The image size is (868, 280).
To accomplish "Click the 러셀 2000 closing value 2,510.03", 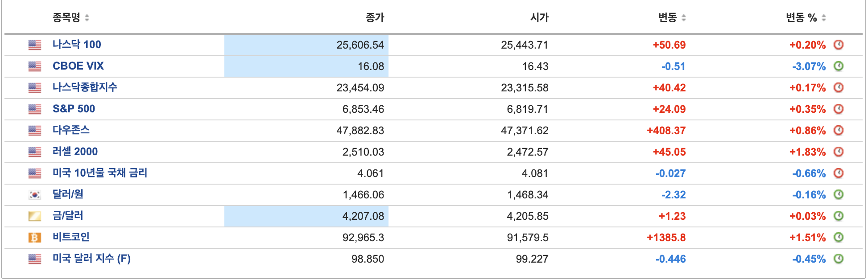I will [x=363, y=152].
